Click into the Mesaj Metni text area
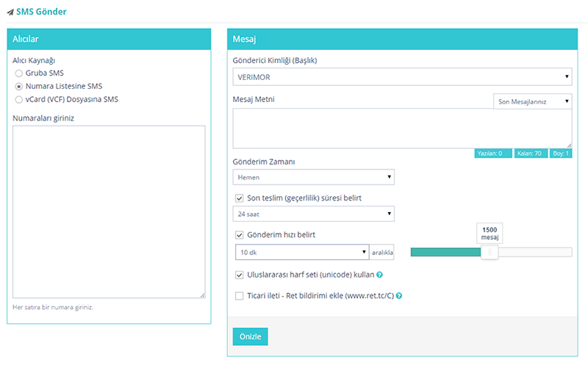 [x=402, y=129]
